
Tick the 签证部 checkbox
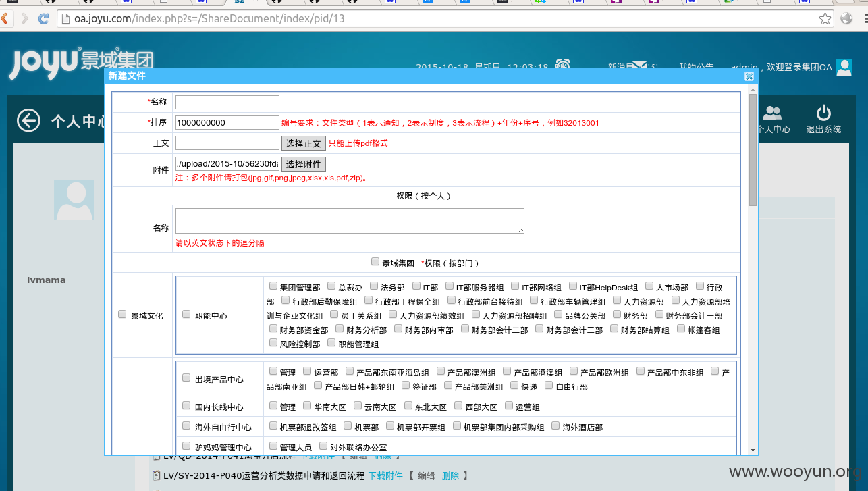pyautogui.click(x=406, y=385)
